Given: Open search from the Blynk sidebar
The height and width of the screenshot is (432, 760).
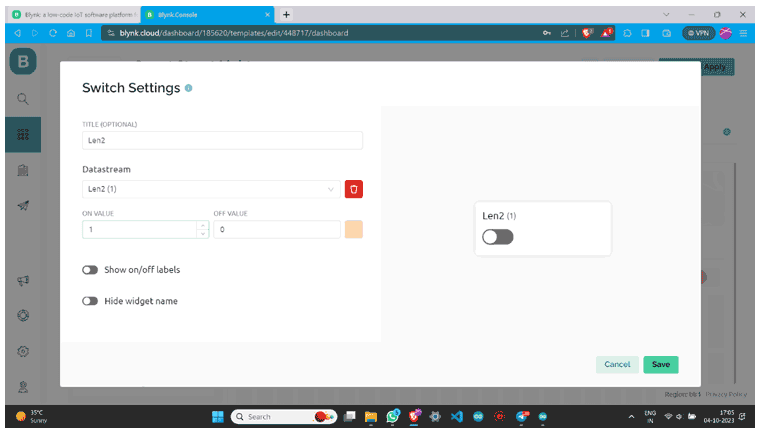Looking at the screenshot, I should pyautogui.click(x=23, y=99).
